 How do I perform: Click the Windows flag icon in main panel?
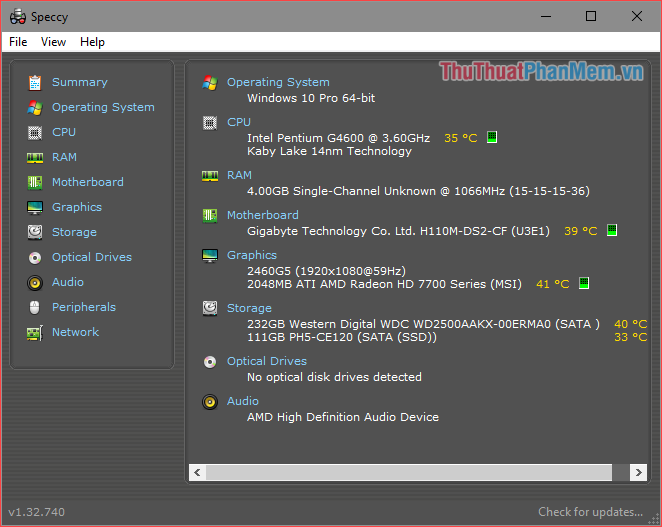click(210, 83)
